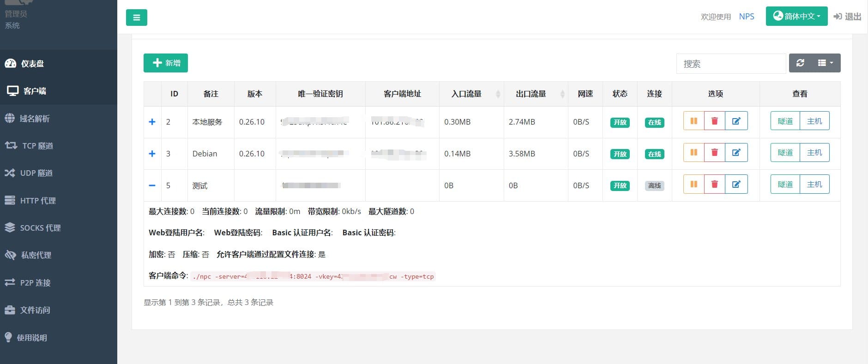Screen dimensions: 868x364
Task: Open the column display dropdown
Action: tap(825, 63)
